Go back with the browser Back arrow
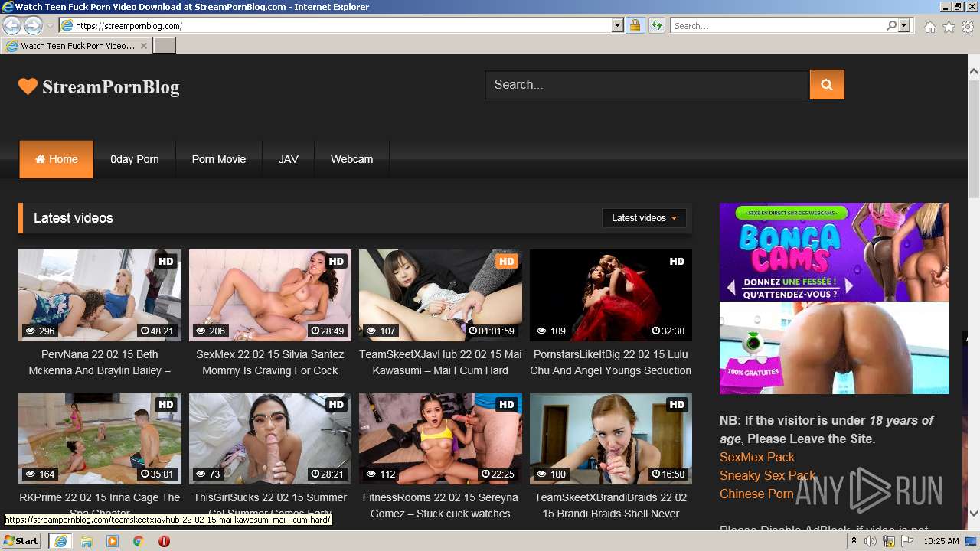This screenshot has height=551, width=980. (x=11, y=25)
